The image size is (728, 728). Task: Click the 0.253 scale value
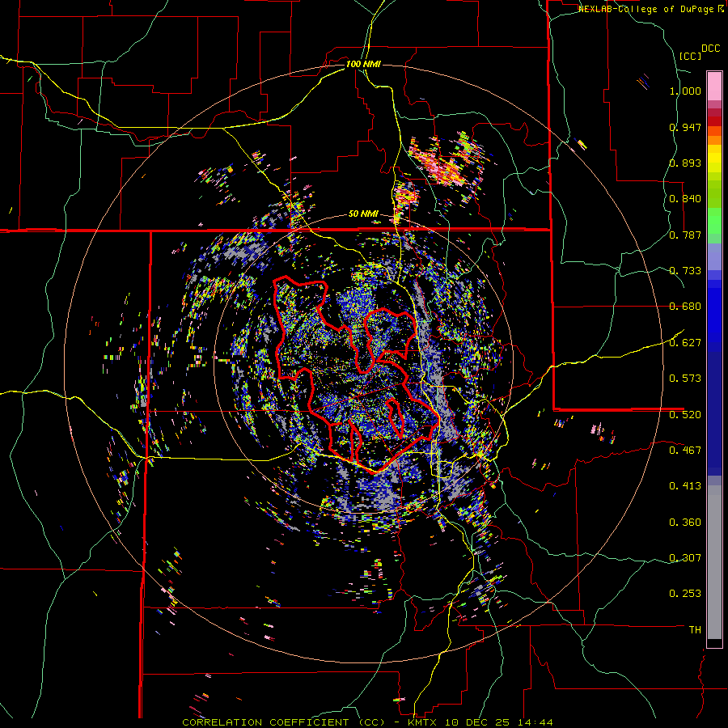[685, 594]
